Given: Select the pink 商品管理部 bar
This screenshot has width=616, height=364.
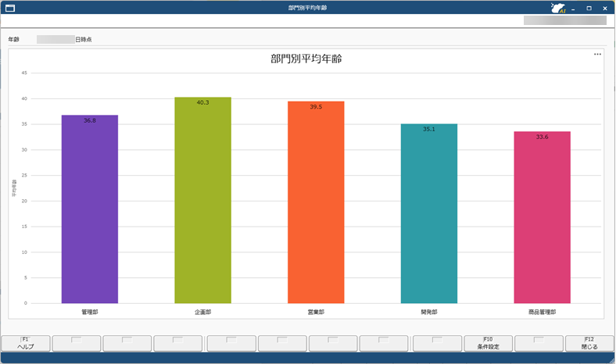Looking at the screenshot, I should point(543,217).
